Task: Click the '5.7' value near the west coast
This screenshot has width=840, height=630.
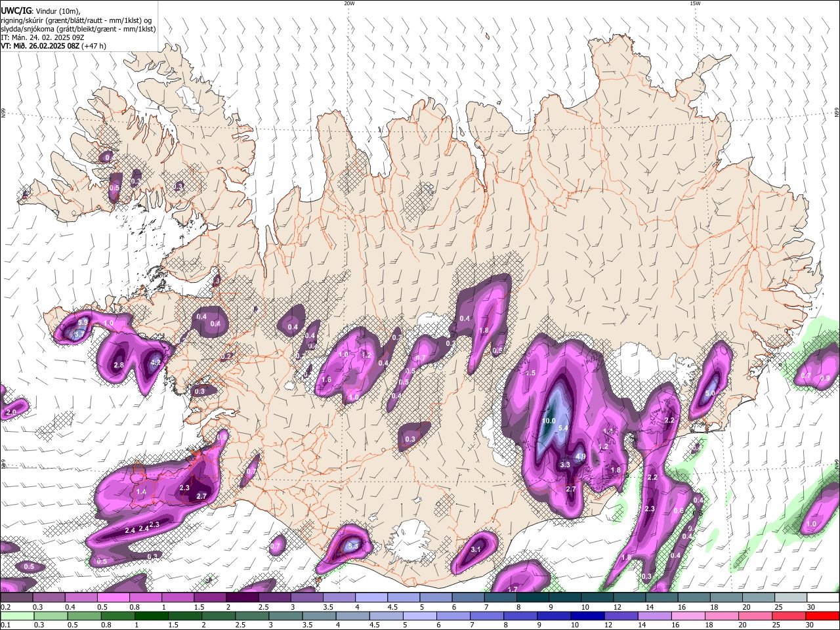Action: 79,335
